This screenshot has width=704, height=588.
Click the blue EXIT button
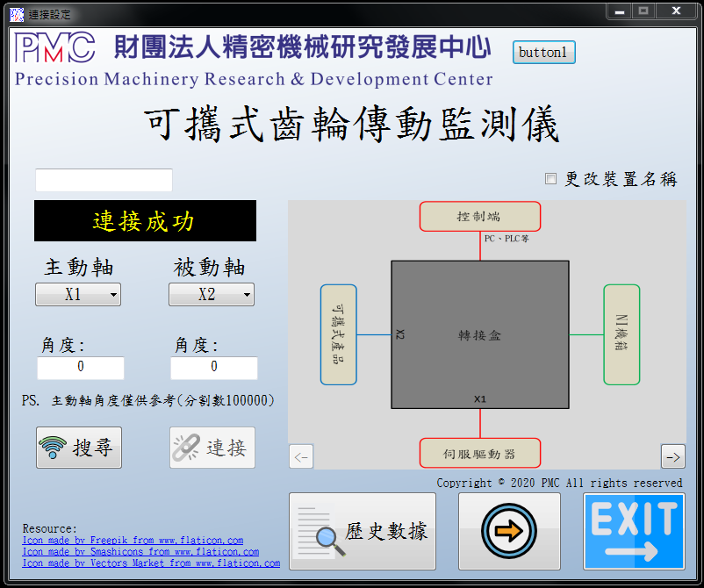[x=634, y=532]
